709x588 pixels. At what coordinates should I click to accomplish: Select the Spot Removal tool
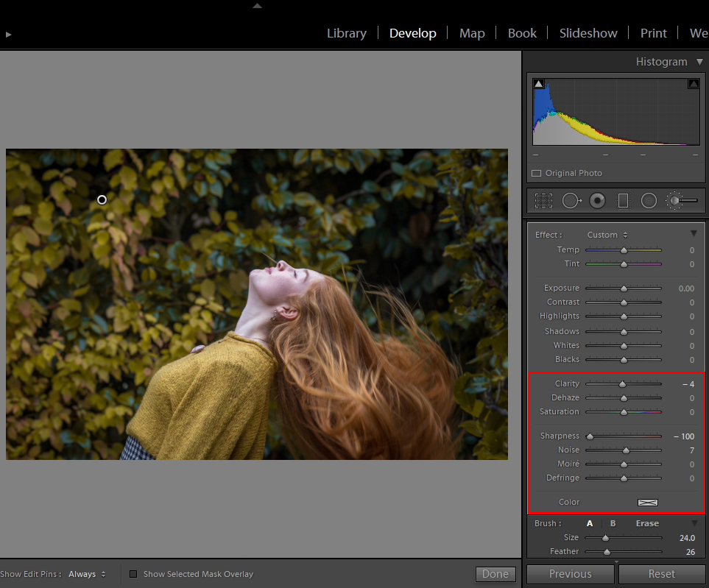click(x=571, y=201)
